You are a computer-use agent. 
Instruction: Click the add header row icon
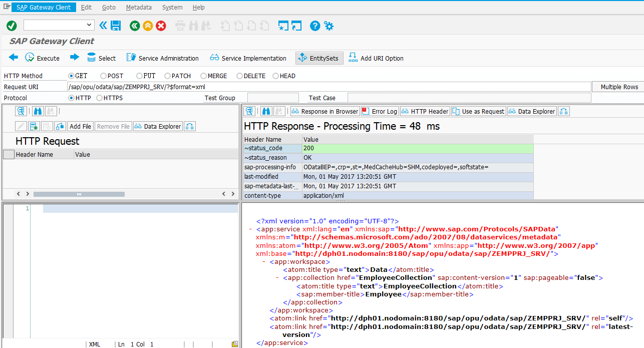coord(34,127)
